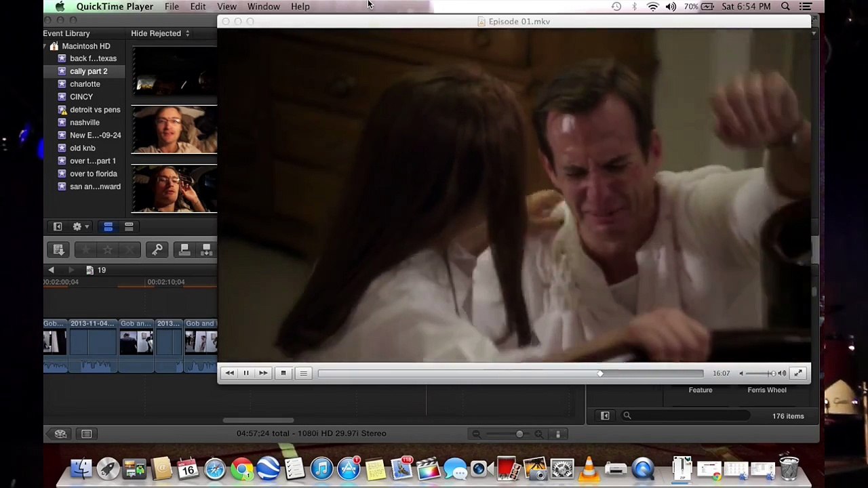Go back in timeline history

(51, 270)
